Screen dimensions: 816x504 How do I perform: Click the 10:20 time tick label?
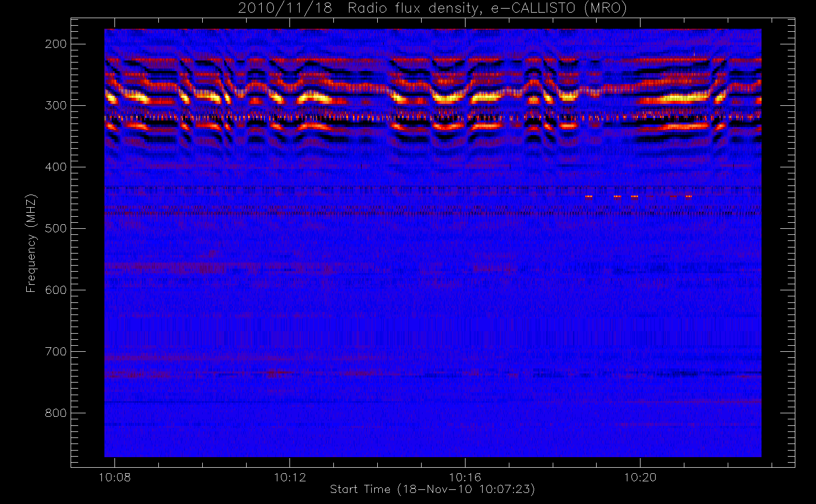[640, 477]
